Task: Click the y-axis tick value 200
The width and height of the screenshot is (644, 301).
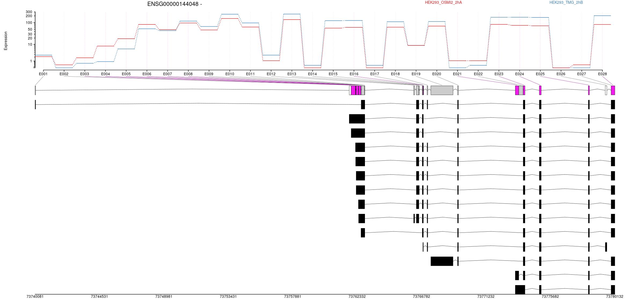Action: click(29, 16)
